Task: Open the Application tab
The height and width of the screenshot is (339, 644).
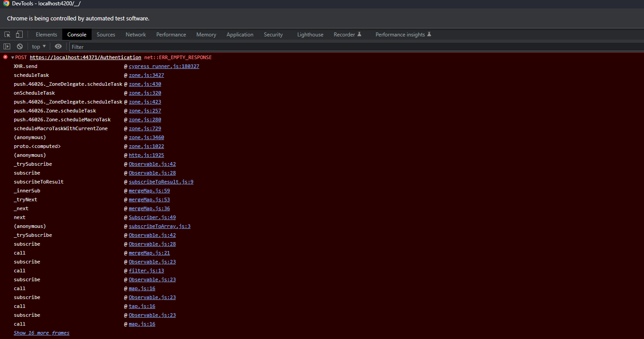Action: coord(240,35)
